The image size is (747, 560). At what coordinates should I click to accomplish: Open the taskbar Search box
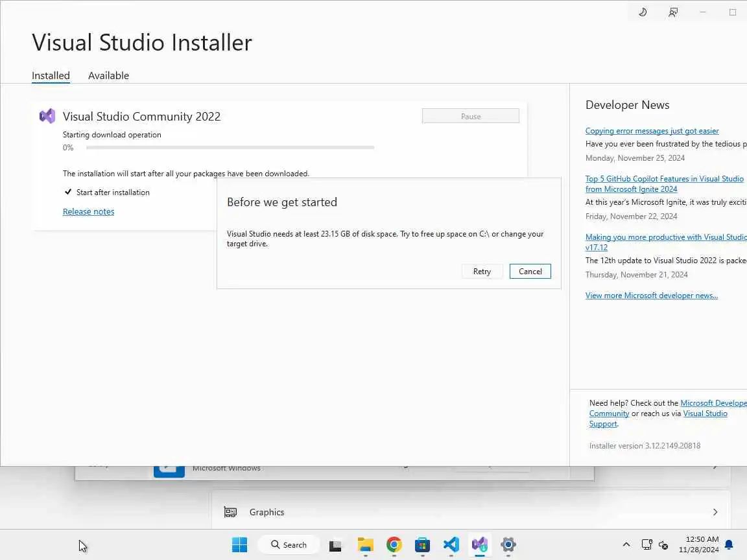click(x=289, y=544)
